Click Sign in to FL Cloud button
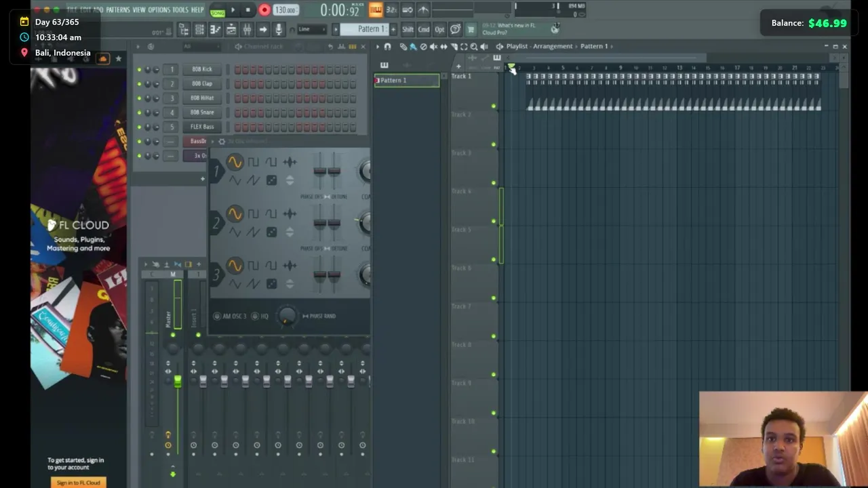Viewport: 868px width, 488px height. (78, 483)
